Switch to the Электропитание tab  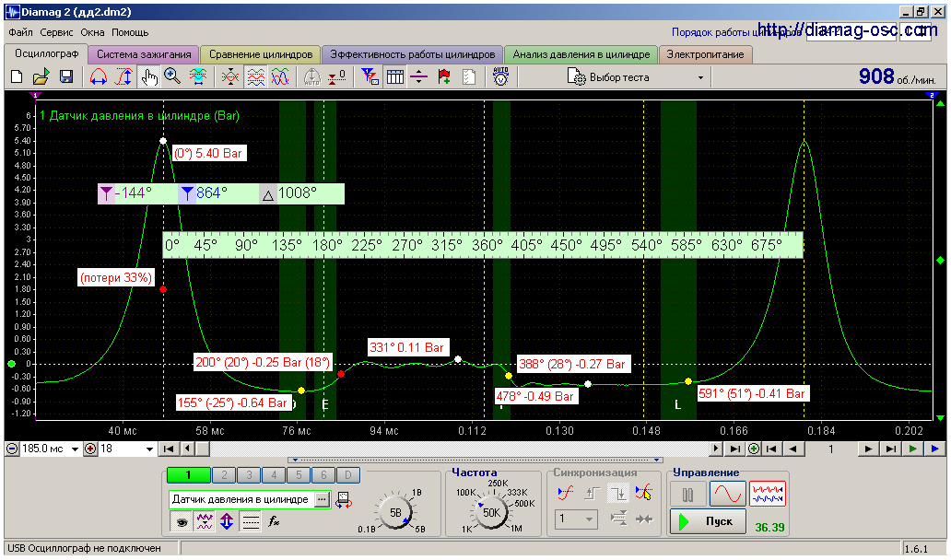coord(705,54)
